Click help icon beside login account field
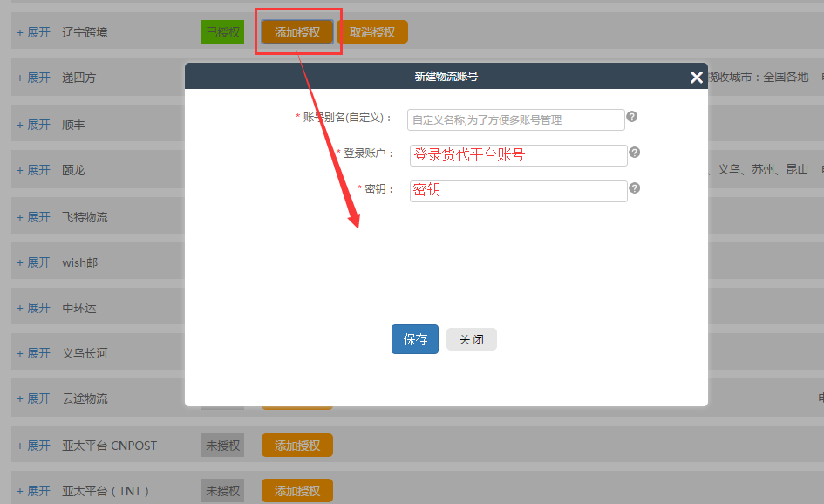 coord(635,152)
